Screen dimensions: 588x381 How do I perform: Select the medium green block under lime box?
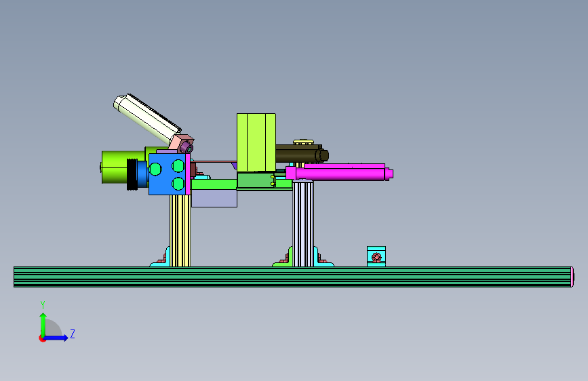pyautogui.click(x=256, y=180)
